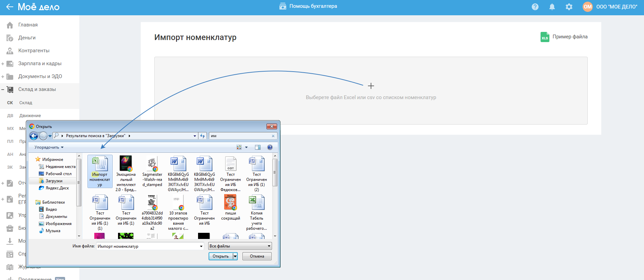The width and height of the screenshot is (644, 280).
Task: Select Тест Ограничения ИБ (1) (2) file
Action: [x=257, y=174]
